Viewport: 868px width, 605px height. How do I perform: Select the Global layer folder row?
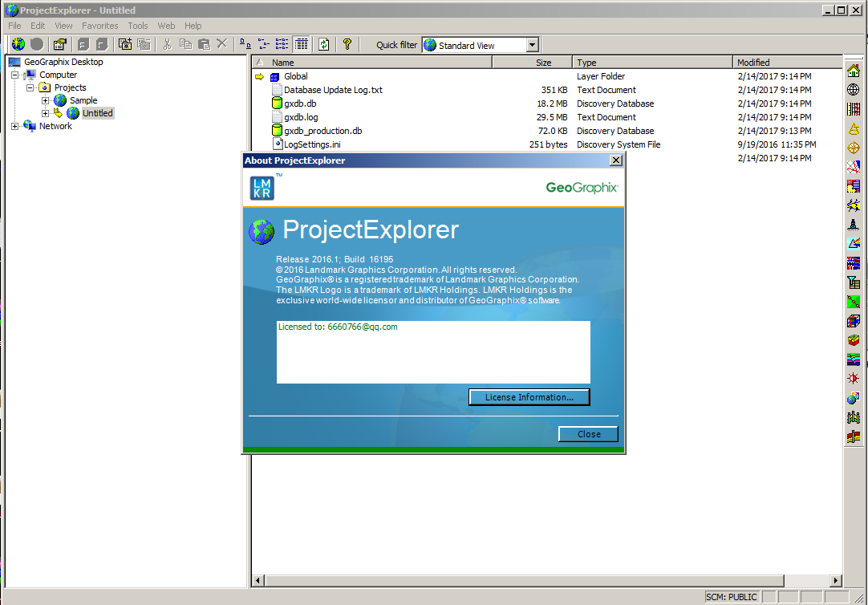295,76
